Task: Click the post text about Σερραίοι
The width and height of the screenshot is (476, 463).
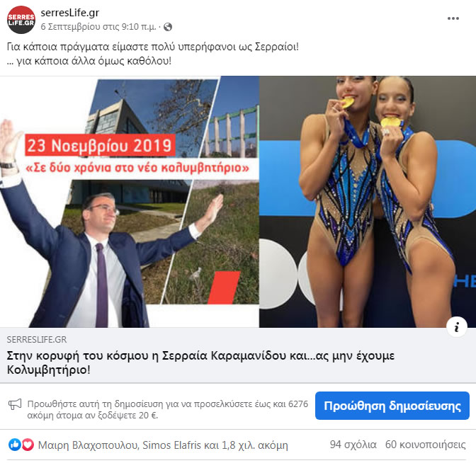Action: click(153, 54)
